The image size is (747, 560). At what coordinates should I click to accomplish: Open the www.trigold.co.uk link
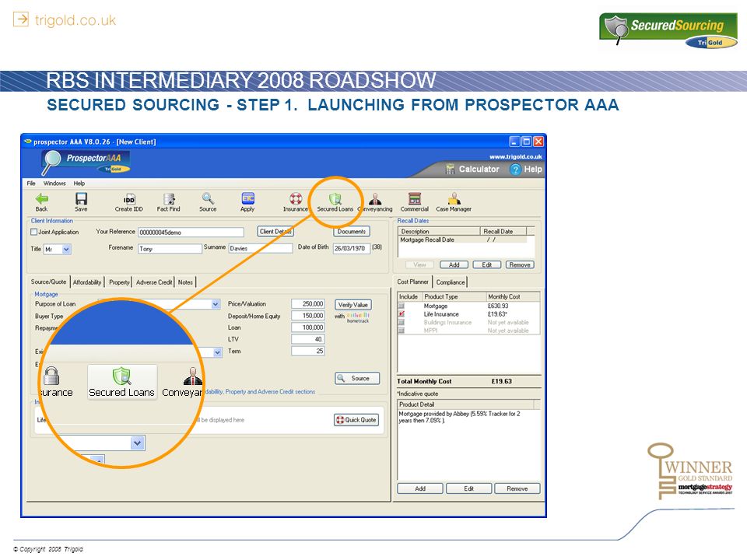point(515,156)
